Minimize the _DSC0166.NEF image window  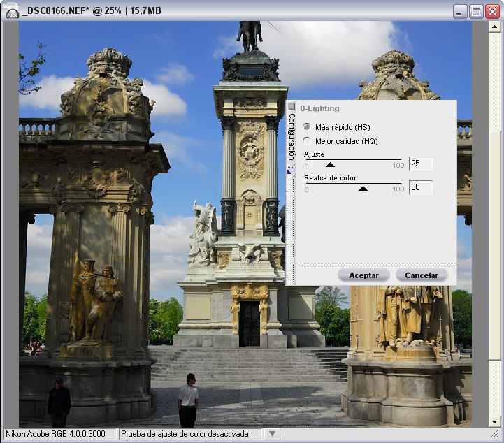click(x=460, y=12)
